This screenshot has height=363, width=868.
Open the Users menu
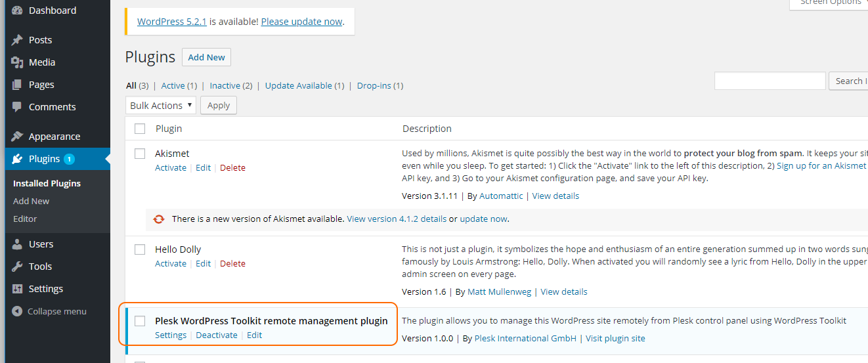point(41,244)
